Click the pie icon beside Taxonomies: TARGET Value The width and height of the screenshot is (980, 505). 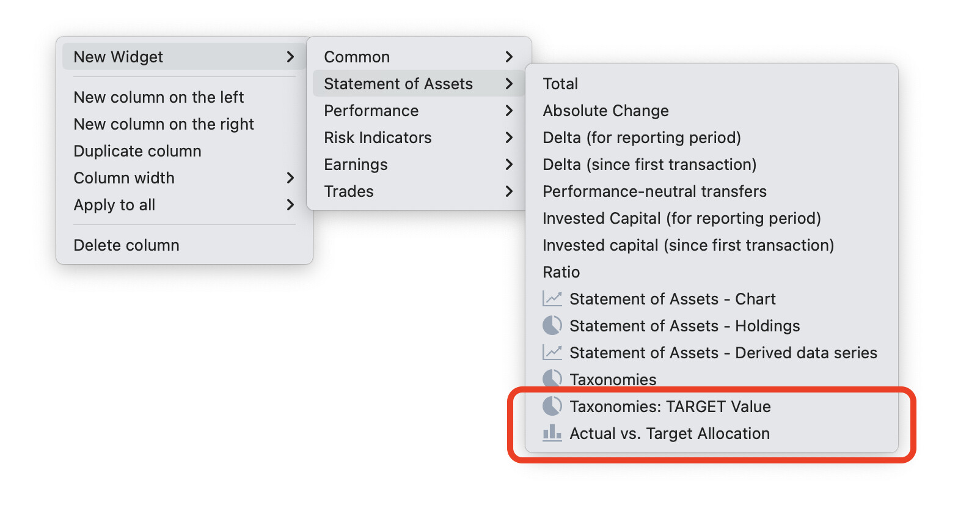click(552, 407)
